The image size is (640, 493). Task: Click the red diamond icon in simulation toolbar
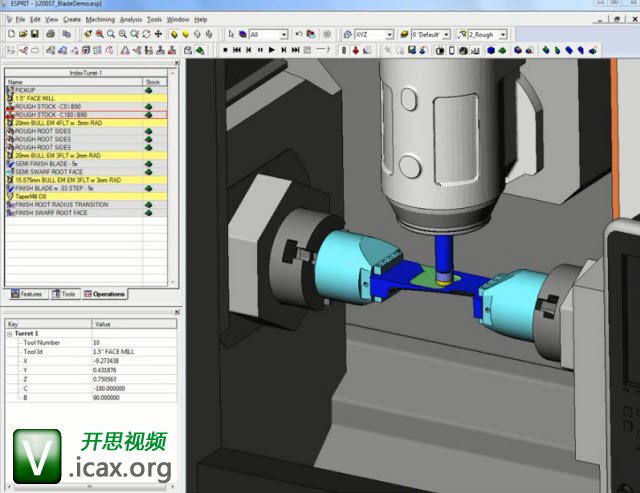[356, 50]
